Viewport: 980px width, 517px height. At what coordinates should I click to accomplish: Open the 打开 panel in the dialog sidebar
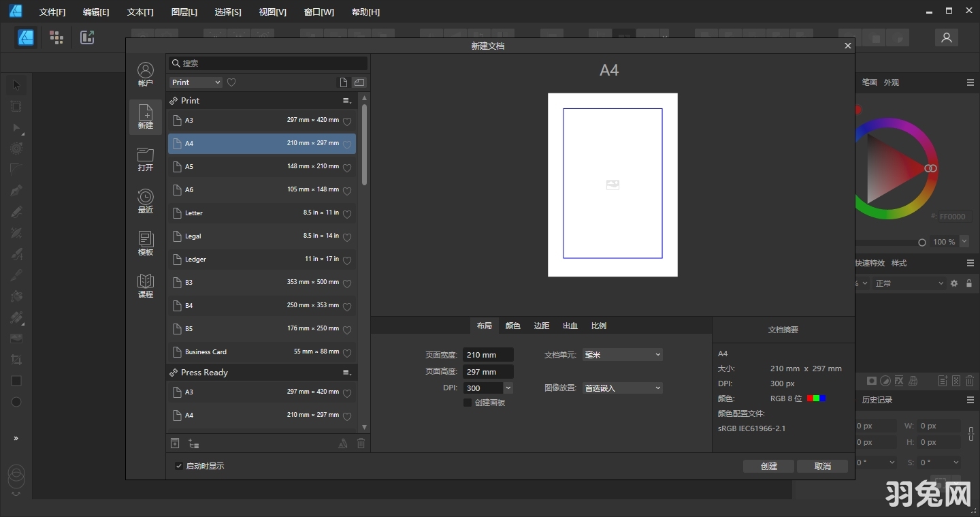(x=145, y=159)
